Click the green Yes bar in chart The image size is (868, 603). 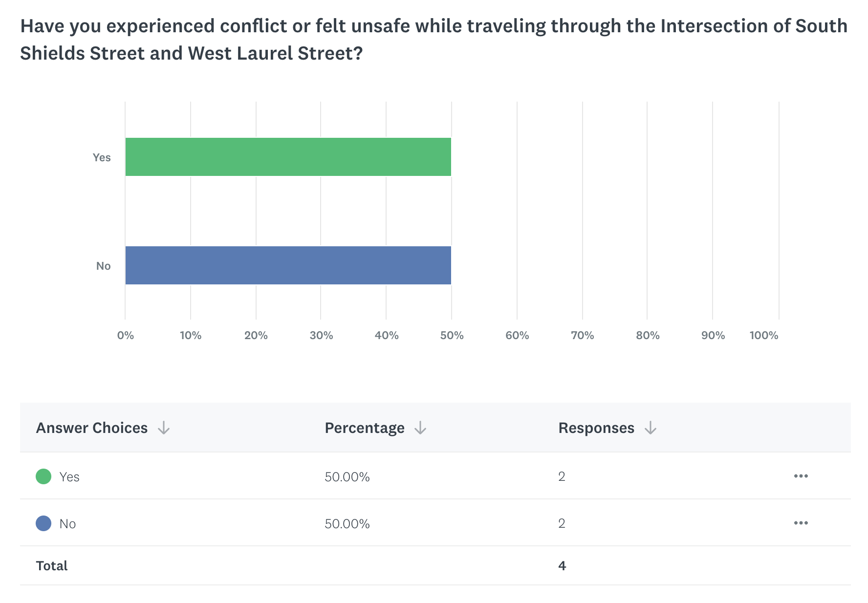(x=288, y=157)
